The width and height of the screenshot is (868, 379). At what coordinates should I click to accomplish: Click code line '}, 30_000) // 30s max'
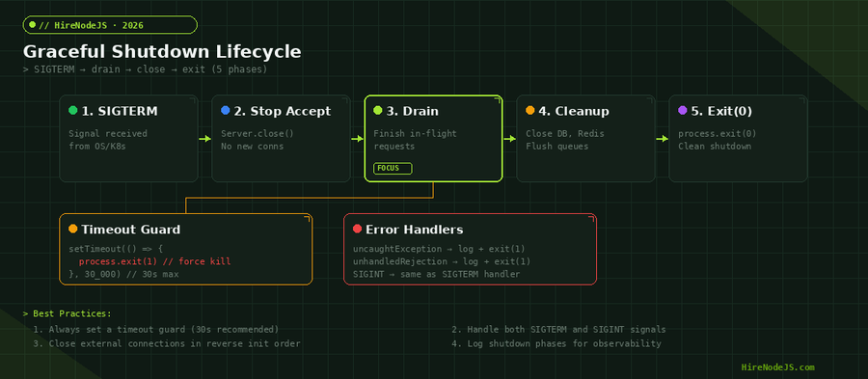pos(123,275)
